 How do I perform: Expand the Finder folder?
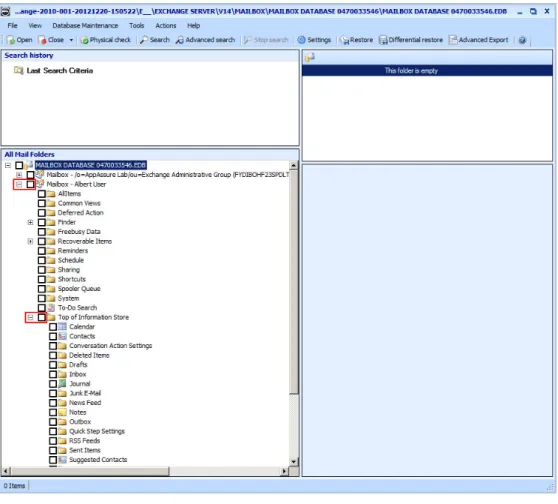tap(30, 222)
